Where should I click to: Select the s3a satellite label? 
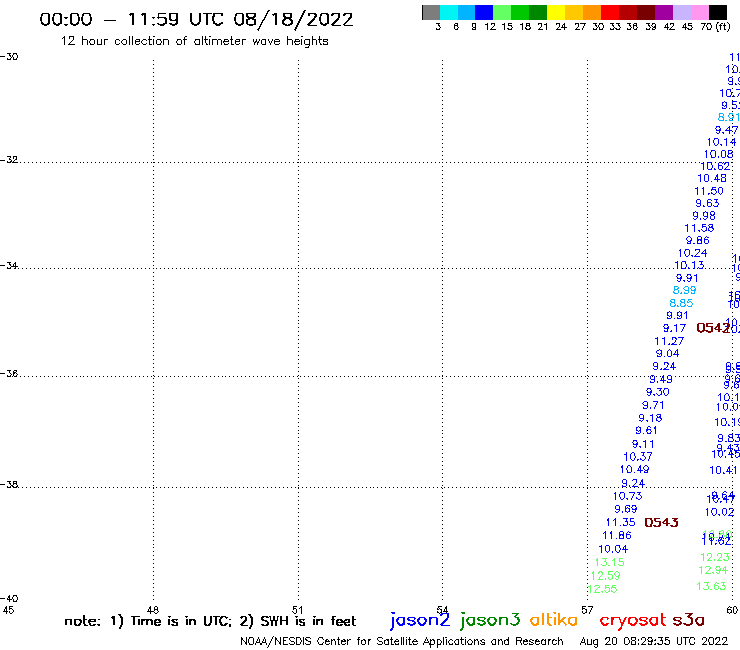point(689,620)
